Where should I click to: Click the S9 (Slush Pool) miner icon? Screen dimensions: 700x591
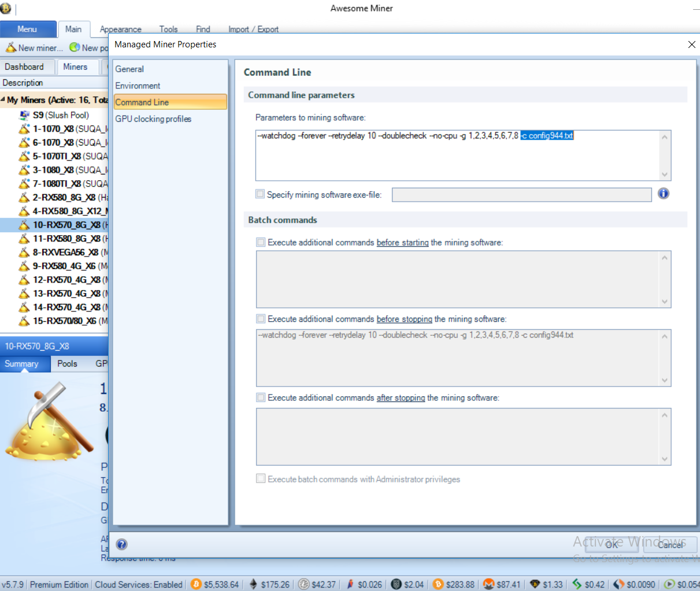[x=24, y=115]
